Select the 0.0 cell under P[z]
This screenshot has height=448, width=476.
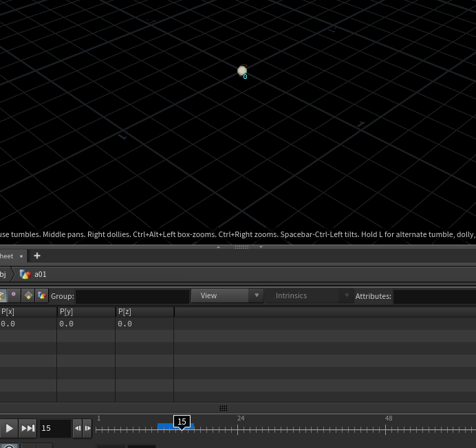pyautogui.click(x=145, y=324)
